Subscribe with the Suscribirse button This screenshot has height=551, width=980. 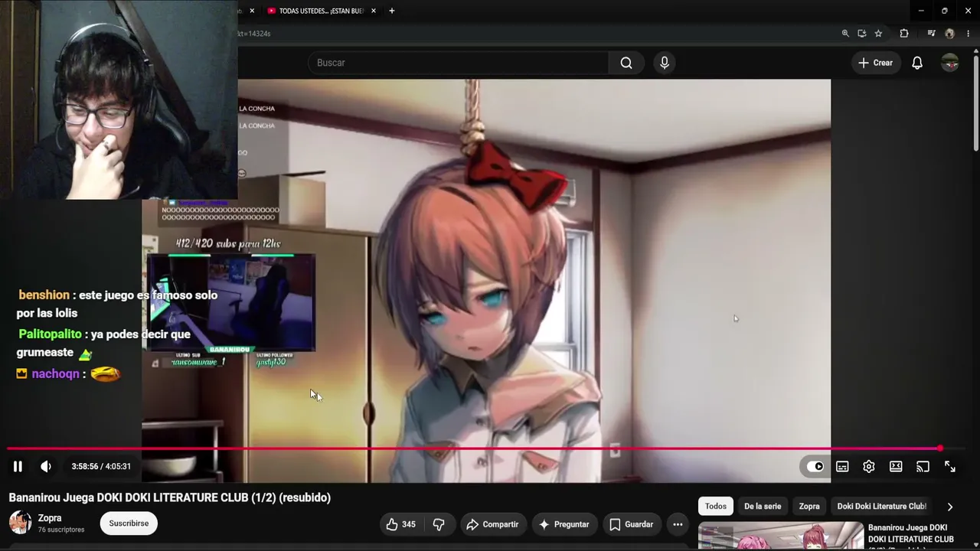[x=129, y=523]
